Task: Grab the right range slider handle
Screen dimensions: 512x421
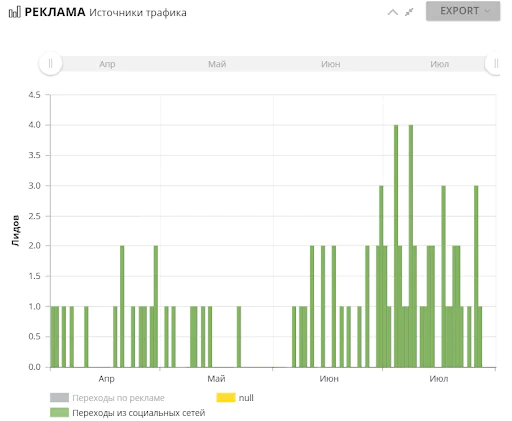Action: pyautogui.click(x=495, y=63)
